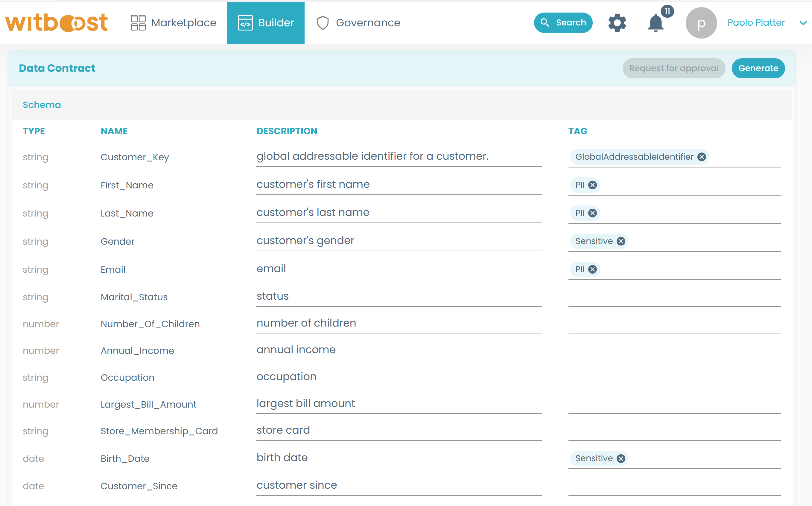Click the Generate button

pos(758,68)
